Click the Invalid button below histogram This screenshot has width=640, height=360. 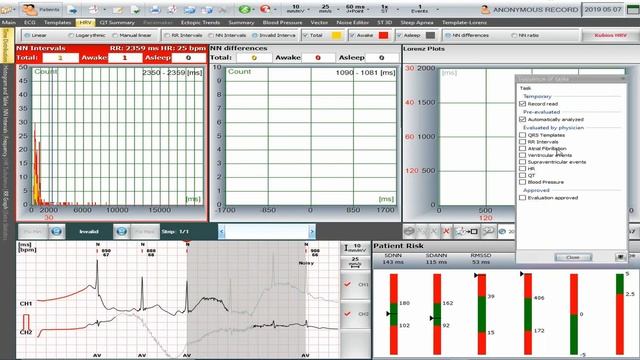(89, 231)
